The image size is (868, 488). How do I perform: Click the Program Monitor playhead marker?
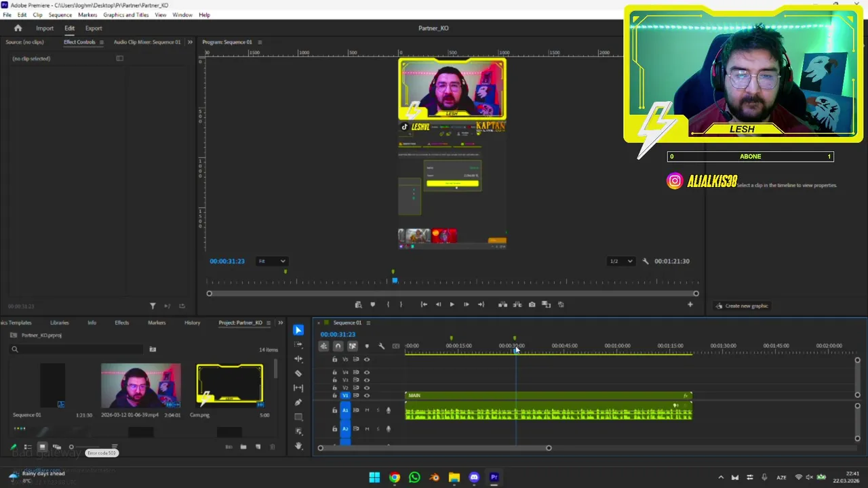[x=395, y=280]
